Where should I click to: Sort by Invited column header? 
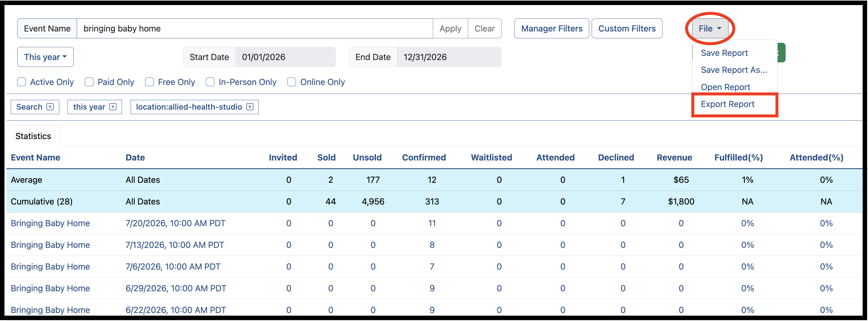283,157
